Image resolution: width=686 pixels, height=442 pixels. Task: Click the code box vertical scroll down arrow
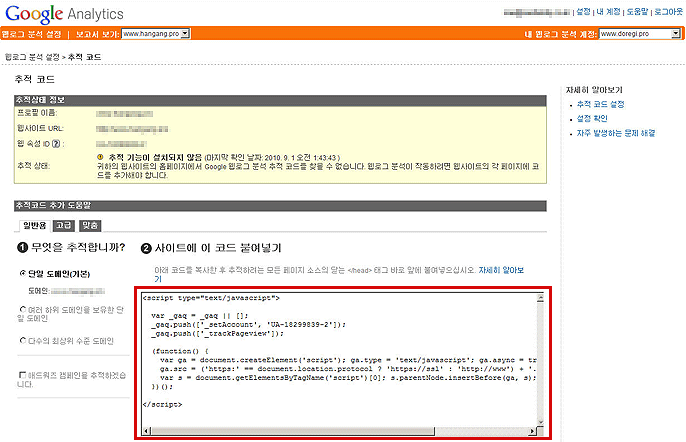coord(540,422)
